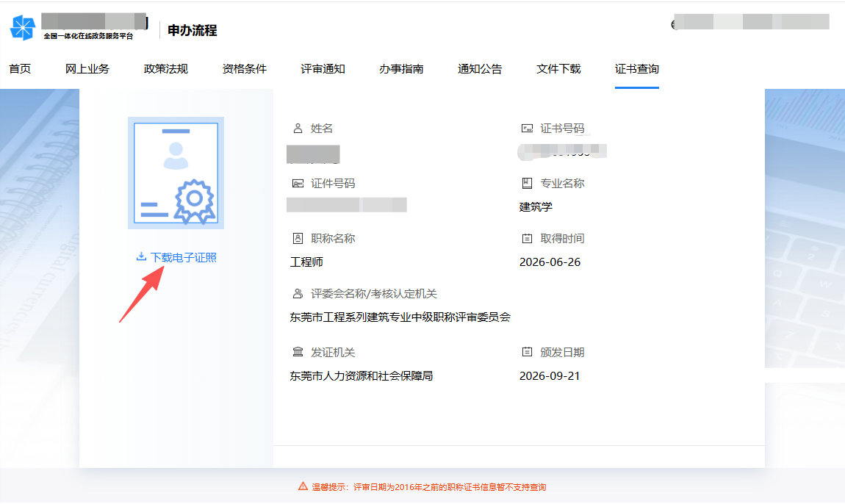
Task: Click the 职称名称 field label
Action: [x=333, y=238]
